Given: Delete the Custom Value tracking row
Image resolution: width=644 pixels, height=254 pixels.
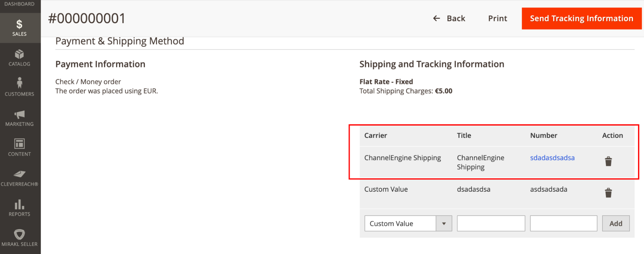Looking at the screenshot, I should click(x=608, y=193).
